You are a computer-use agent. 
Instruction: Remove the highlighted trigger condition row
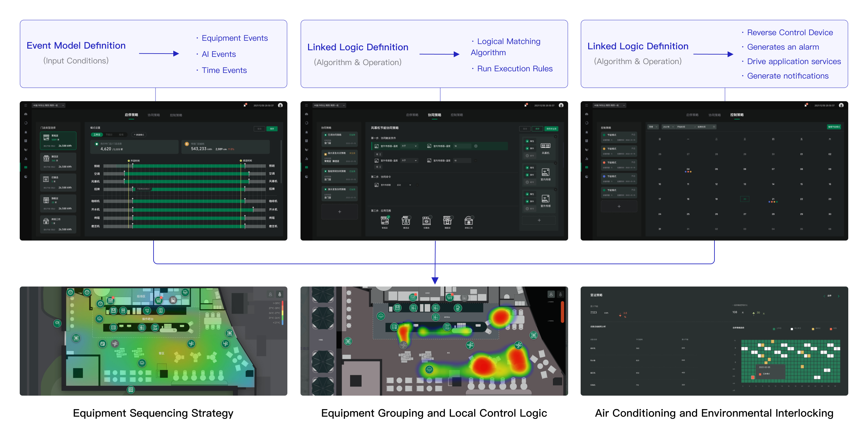476,146
